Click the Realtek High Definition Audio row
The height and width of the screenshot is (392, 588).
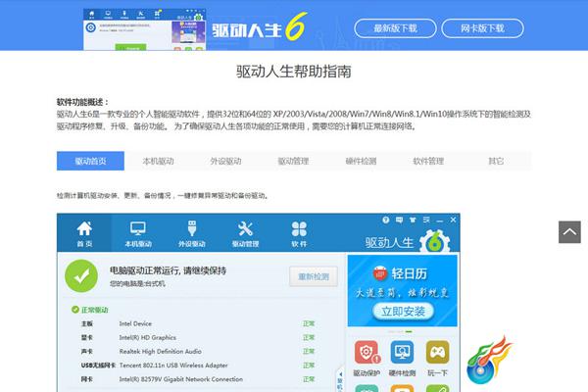point(199,352)
